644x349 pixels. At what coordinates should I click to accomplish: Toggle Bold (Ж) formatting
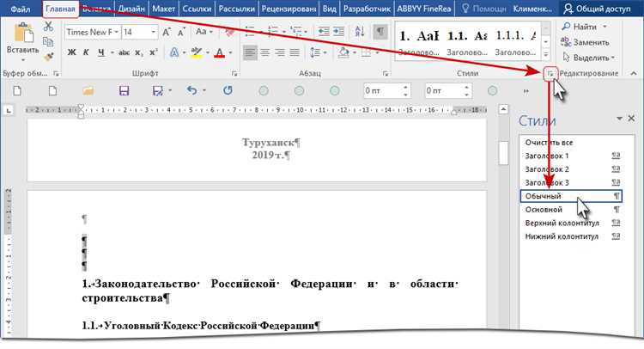coord(73,53)
